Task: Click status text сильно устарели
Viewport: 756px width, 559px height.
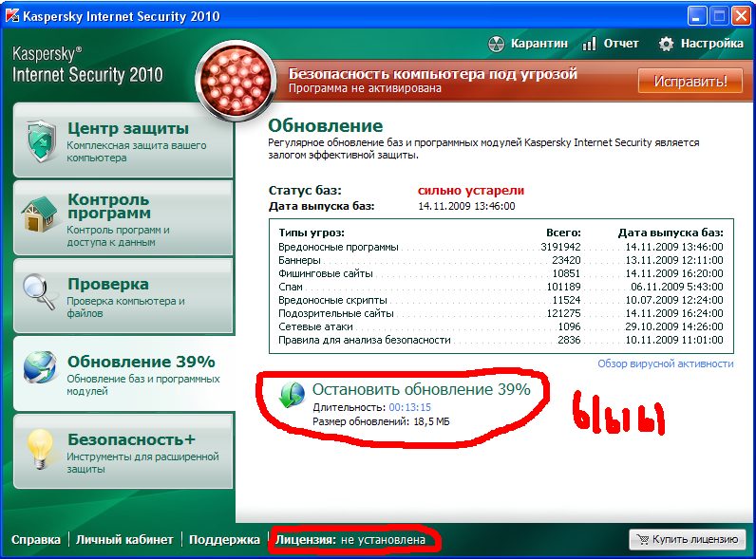Action: [x=470, y=191]
